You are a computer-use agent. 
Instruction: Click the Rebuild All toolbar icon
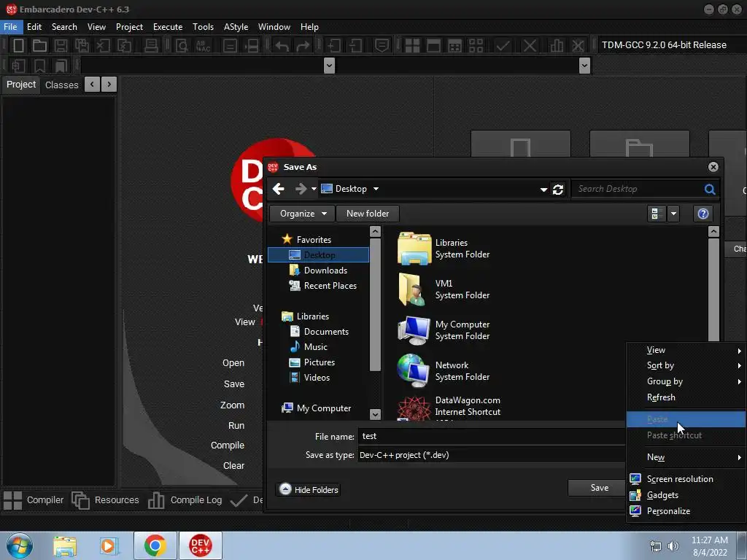(476, 46)
